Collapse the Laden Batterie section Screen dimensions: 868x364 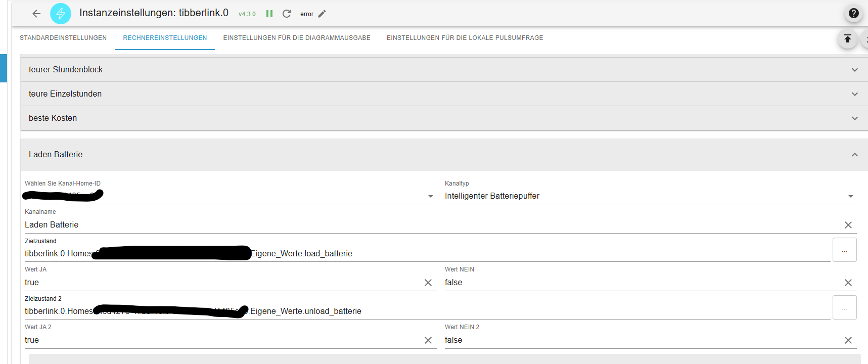click(x=855, y=155)
